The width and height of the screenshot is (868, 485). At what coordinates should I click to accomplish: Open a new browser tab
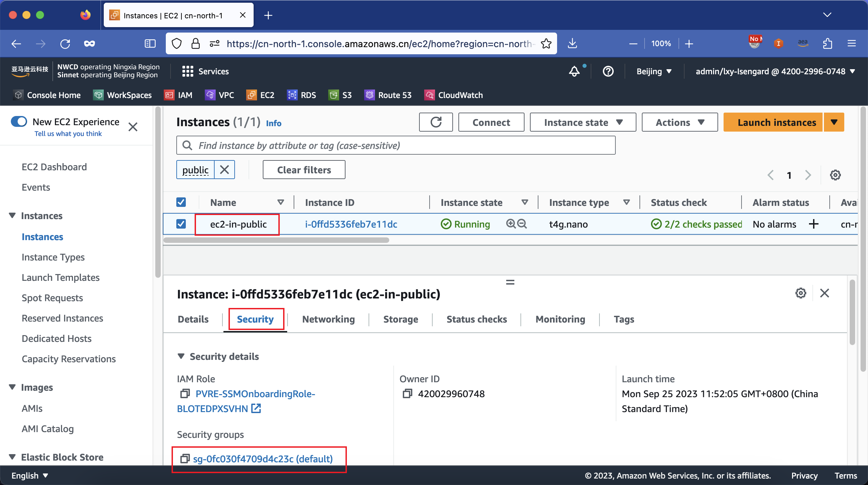pyautogui.click(x=268, y=15)
